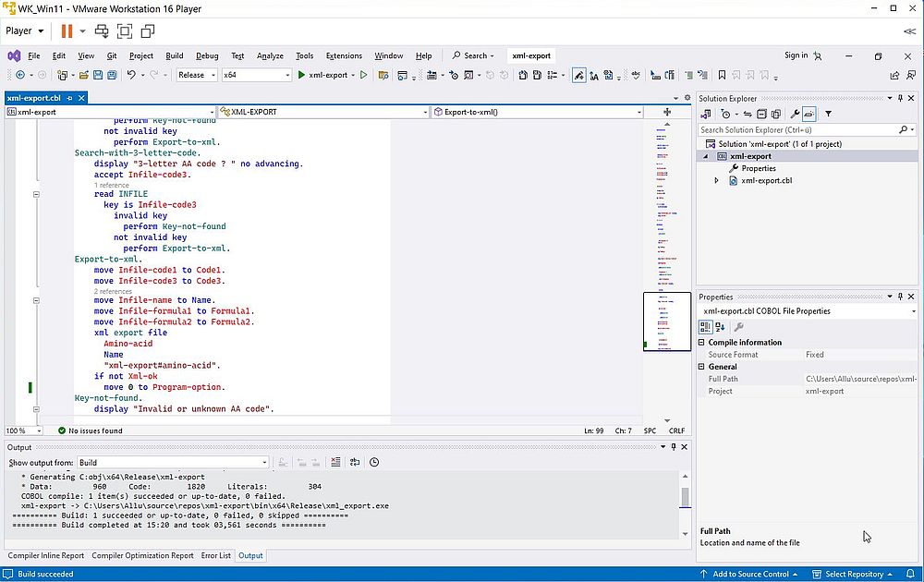Click editor split window icon
The height and width of the screenshot is (582, 924).
pyautogui.click(x=667, y=112)
